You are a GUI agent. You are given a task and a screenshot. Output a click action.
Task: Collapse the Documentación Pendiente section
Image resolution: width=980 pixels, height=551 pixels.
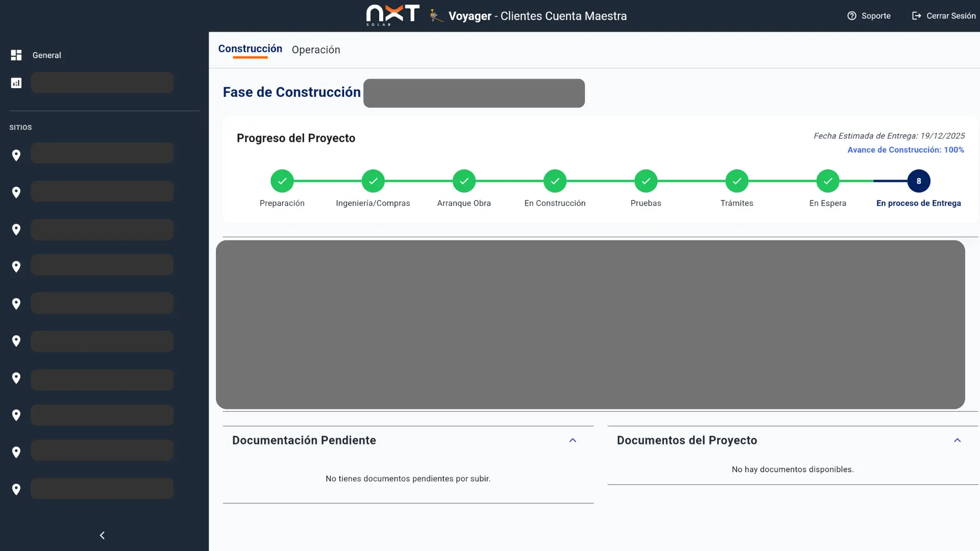coord(573,440)
